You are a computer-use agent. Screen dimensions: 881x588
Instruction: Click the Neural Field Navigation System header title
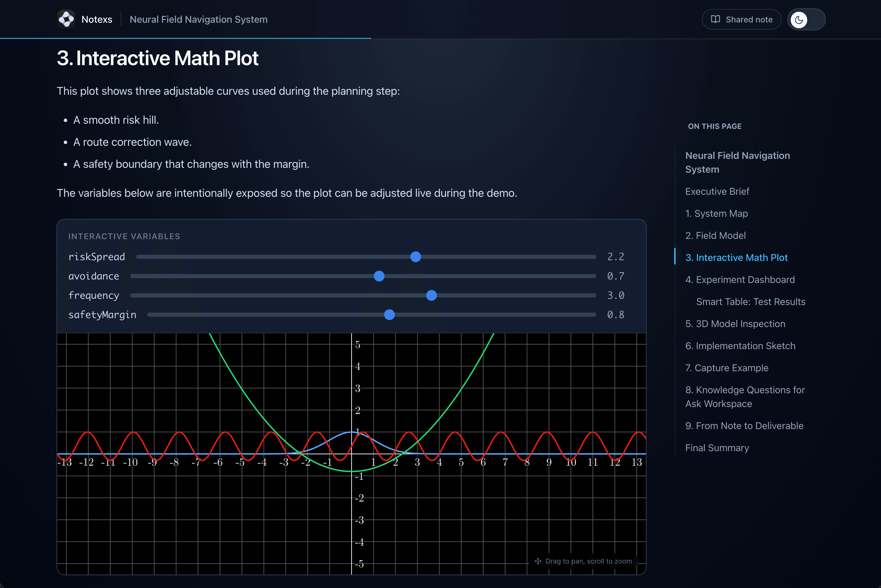click(199, 20)
